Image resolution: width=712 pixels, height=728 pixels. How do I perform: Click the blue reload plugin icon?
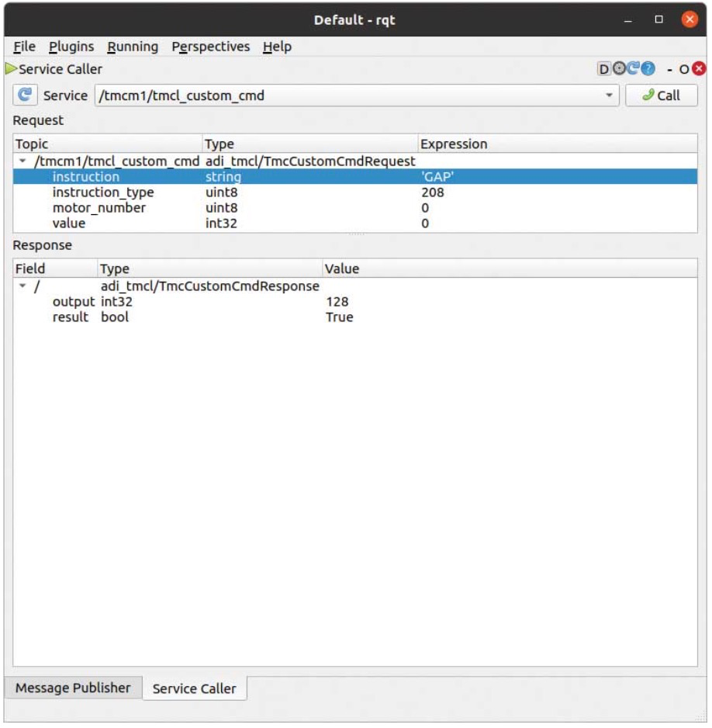click(633, 70)
